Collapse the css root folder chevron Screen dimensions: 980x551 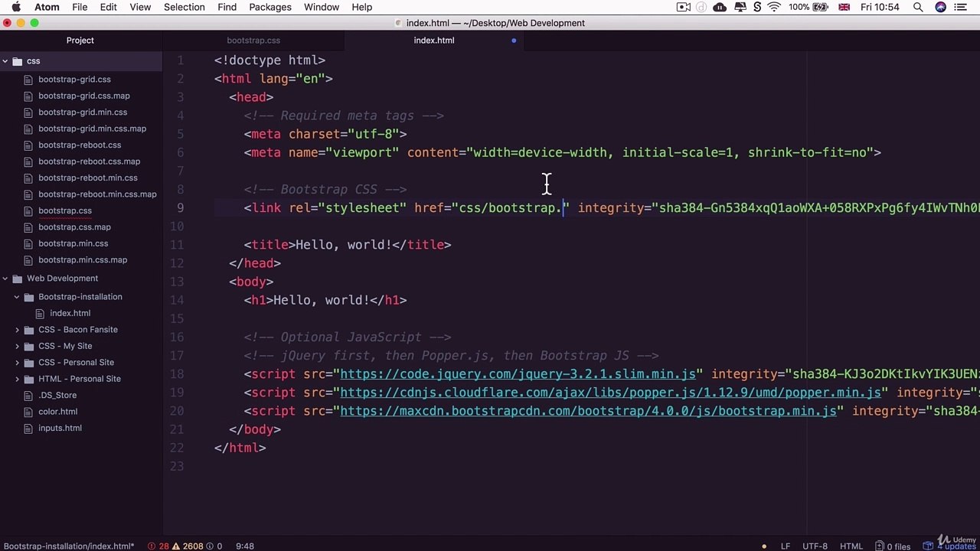click(5, 61)
